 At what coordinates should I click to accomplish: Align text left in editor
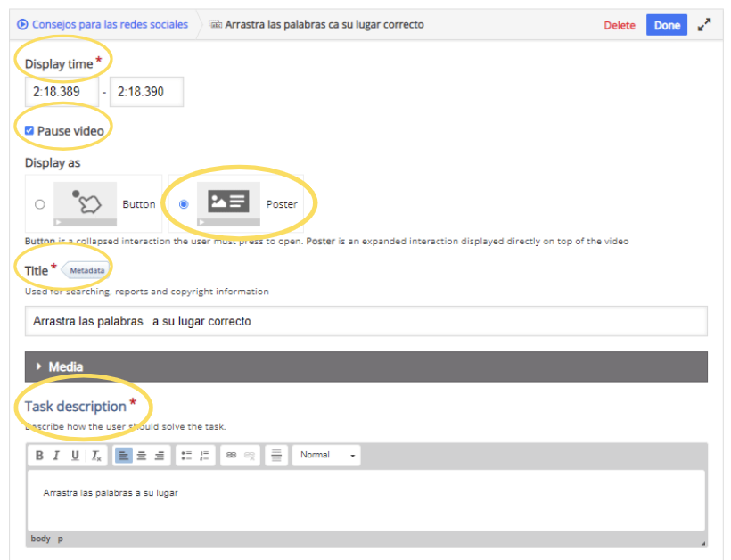124,456
